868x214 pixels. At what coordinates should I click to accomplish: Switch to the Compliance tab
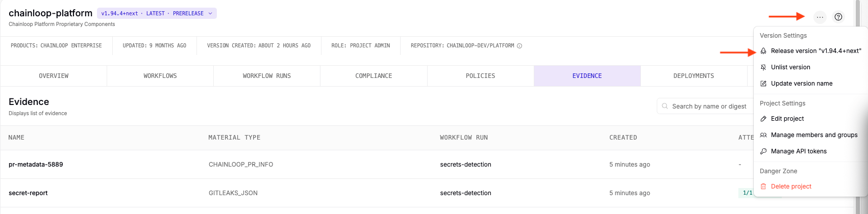(374, 76)
